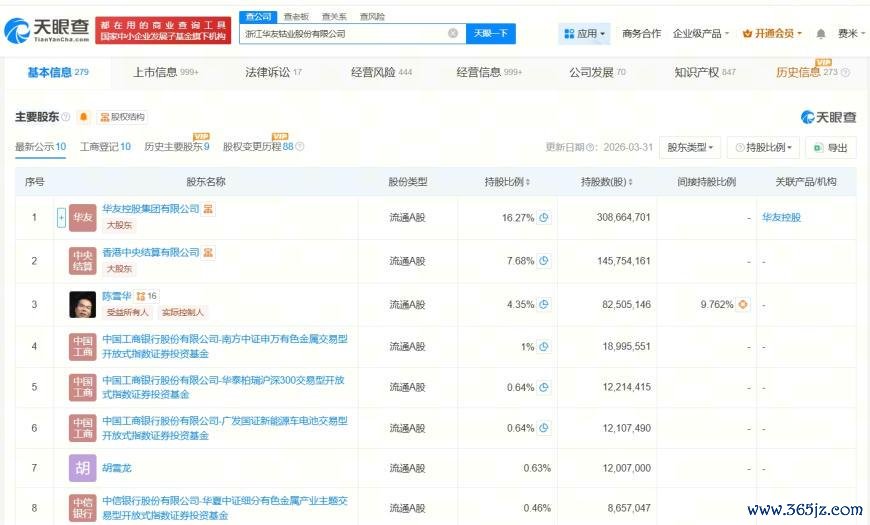The image size is (870, 525).
Task: Select the 查关系 search tab
Action: coord(334,17)
